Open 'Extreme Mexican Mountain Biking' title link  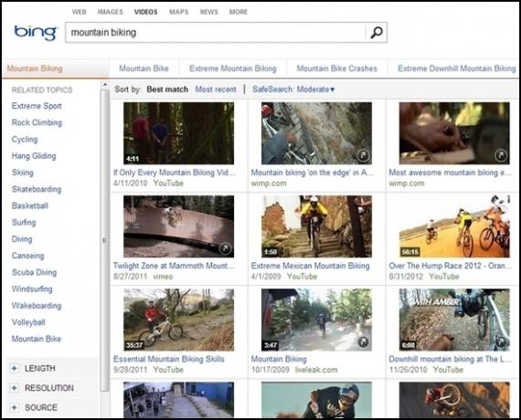[x=311, y=266]
